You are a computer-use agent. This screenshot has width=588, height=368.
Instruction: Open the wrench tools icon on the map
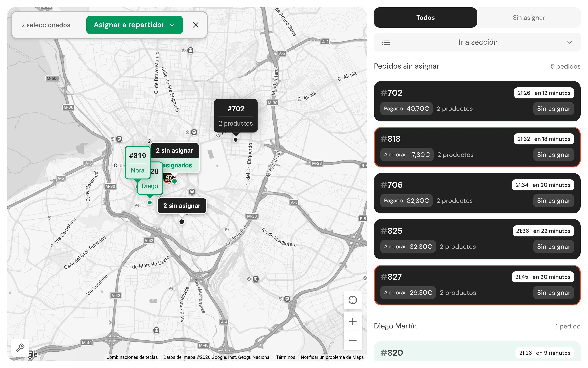point(20,348)
